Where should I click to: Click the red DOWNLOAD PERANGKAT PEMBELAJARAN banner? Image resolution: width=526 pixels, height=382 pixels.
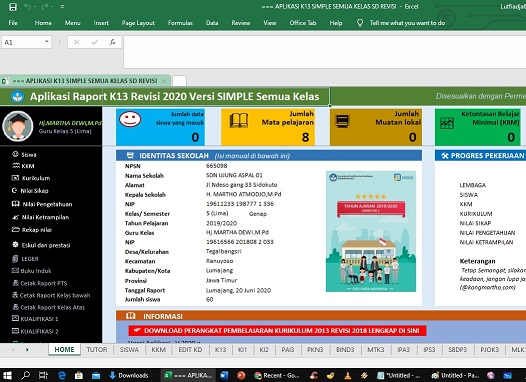[277, 331]
